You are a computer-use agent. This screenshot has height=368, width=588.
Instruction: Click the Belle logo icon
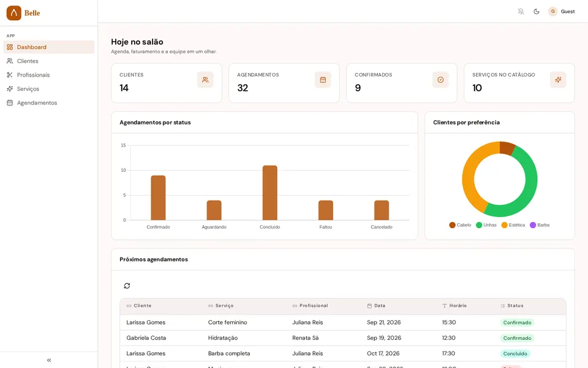[x=14, y=13]
